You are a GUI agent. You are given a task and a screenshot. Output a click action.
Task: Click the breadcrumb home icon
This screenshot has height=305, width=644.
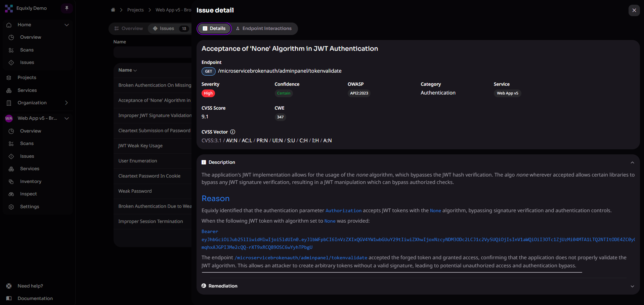pyautogui.click(x=113, y=10)
